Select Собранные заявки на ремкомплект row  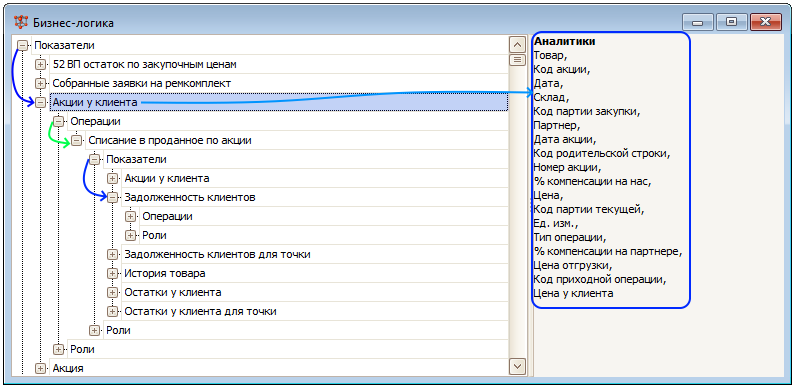pos(279,83)
